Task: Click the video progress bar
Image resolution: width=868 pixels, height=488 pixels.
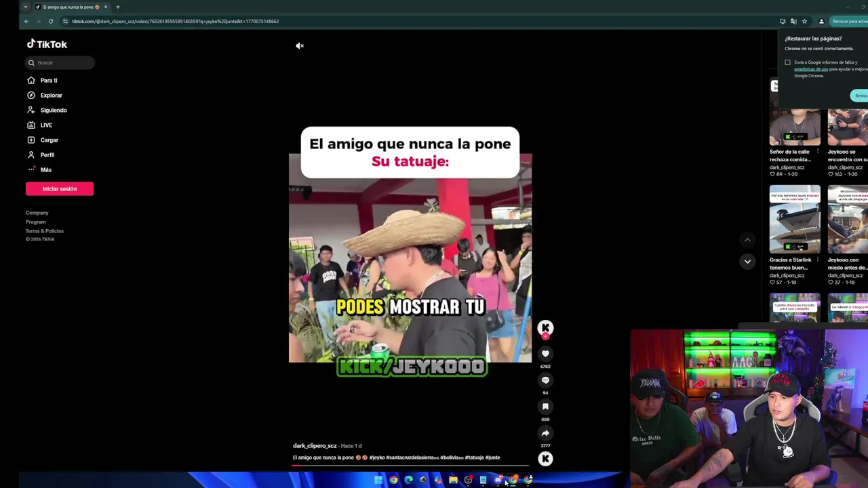Action: (x=410, y=466)
